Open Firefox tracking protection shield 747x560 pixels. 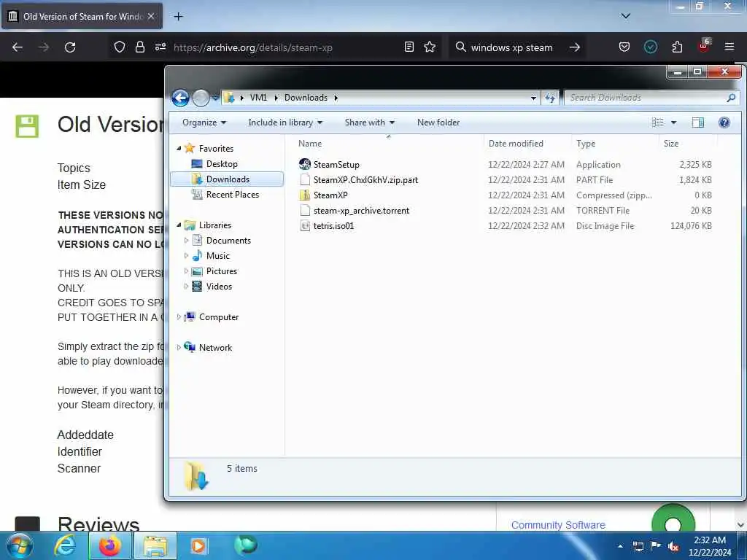pos(120,47)
